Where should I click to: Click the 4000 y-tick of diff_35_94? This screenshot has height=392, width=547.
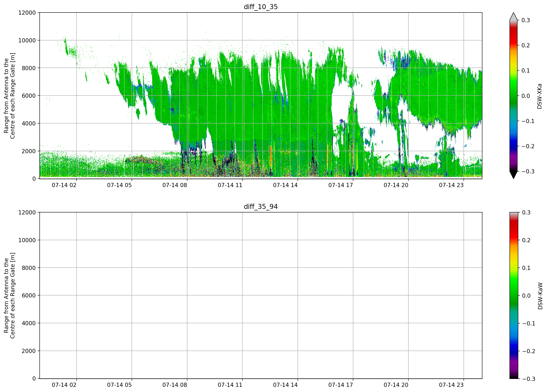[x=29, y=323]
